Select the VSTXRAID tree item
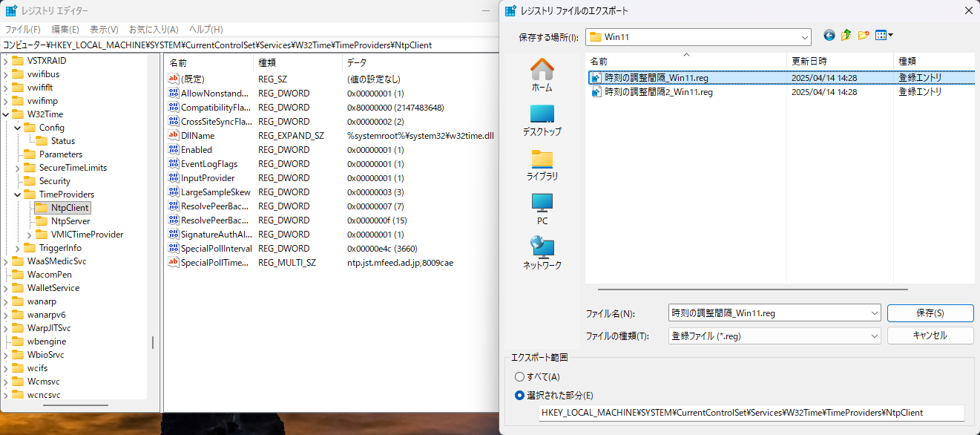 47,61
